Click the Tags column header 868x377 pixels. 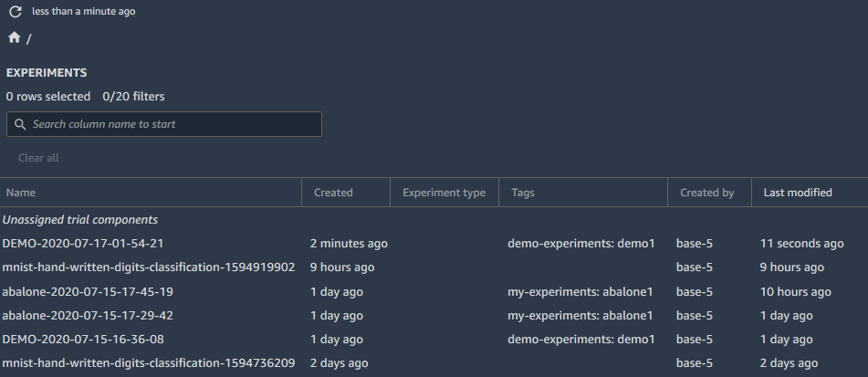click(523, 193)
